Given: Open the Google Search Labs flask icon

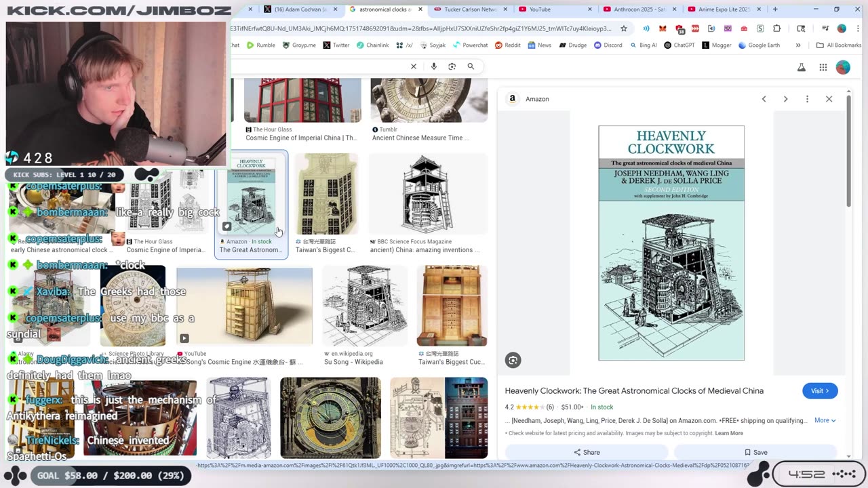Looking at the screenshot, I should tap(802, 67).
